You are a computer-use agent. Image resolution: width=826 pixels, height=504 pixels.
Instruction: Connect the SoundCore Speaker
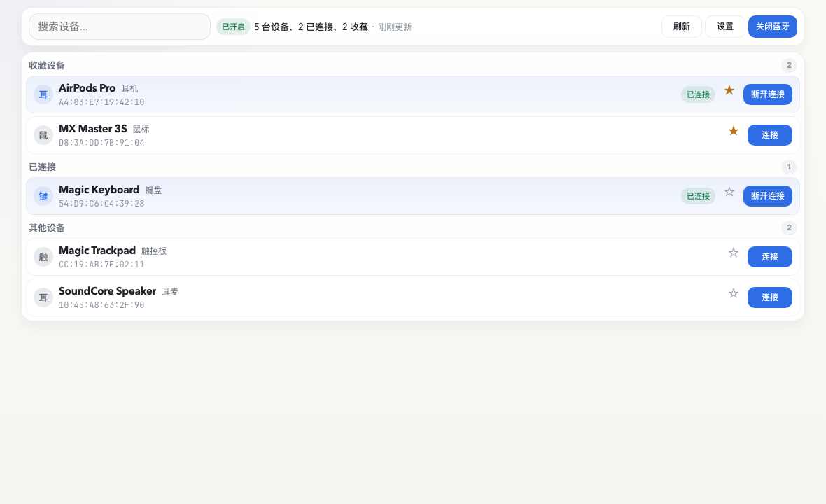769,297
